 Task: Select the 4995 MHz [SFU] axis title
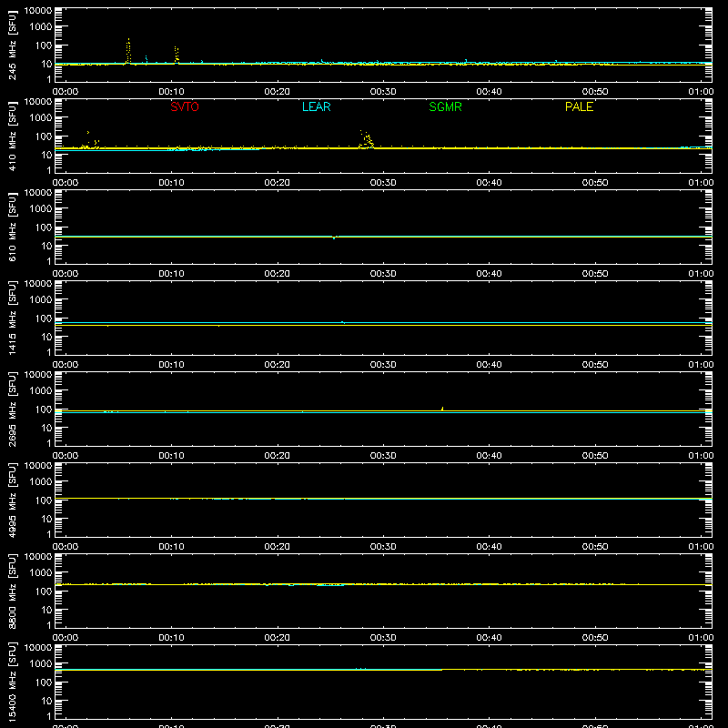pos(13,500)
